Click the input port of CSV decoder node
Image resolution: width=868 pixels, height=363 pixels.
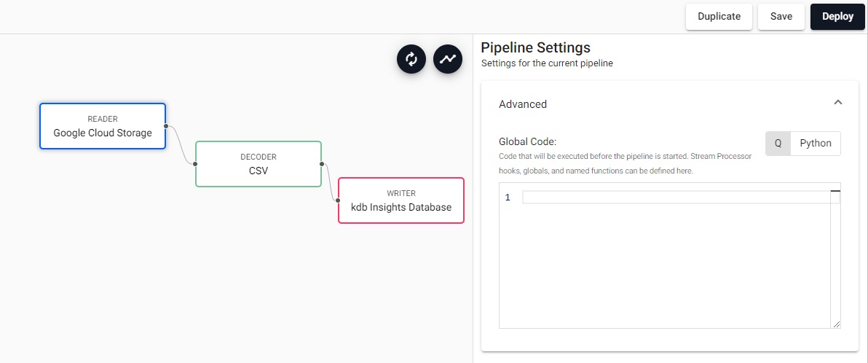point(195,164)
